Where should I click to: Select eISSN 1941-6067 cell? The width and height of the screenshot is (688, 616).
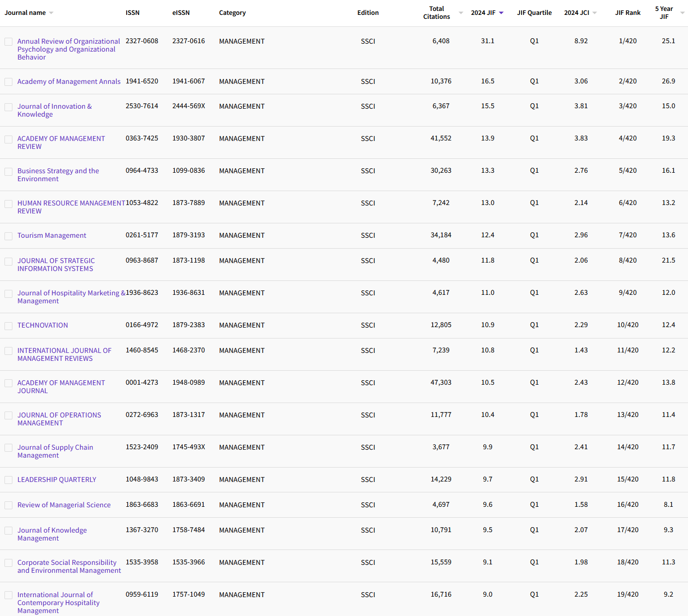tap(189, 81)
